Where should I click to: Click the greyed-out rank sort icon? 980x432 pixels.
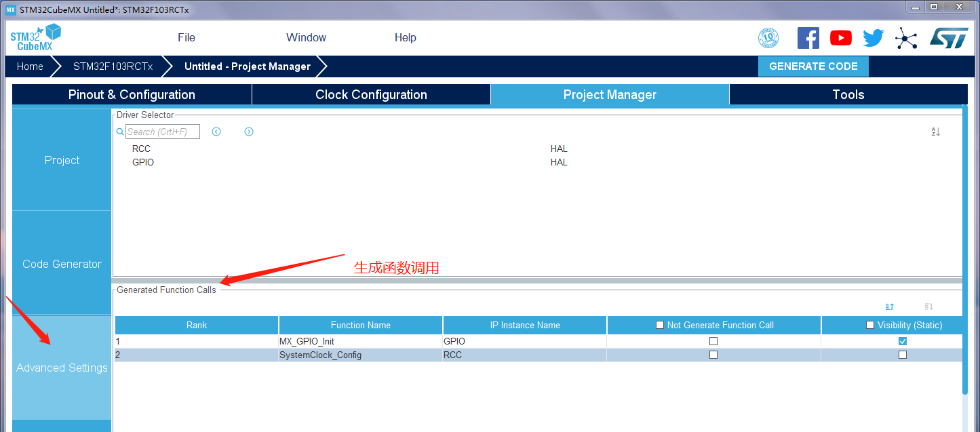[x=929, y=307]
